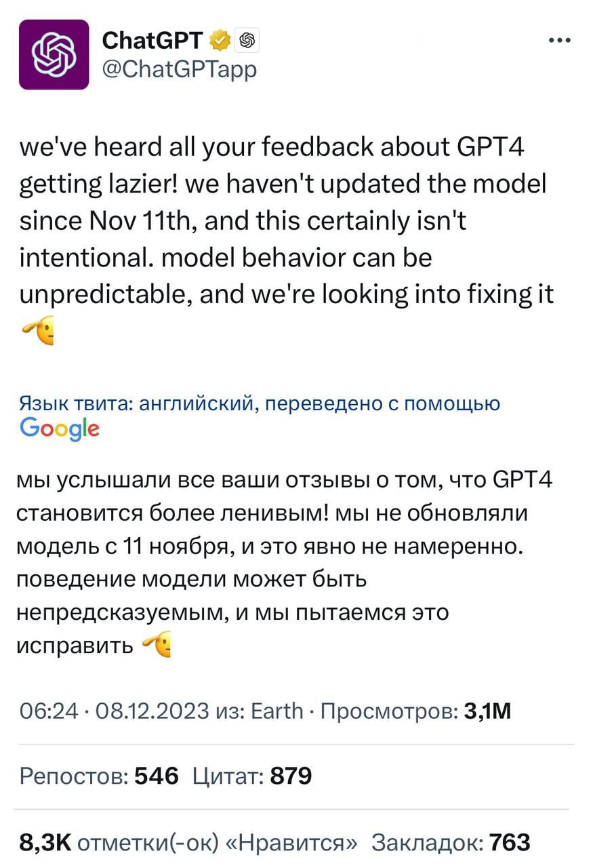This screenshot has width=593, height=868.
Task: Open the ChatGPT profile avatar
Action: (x=54, y=54)
